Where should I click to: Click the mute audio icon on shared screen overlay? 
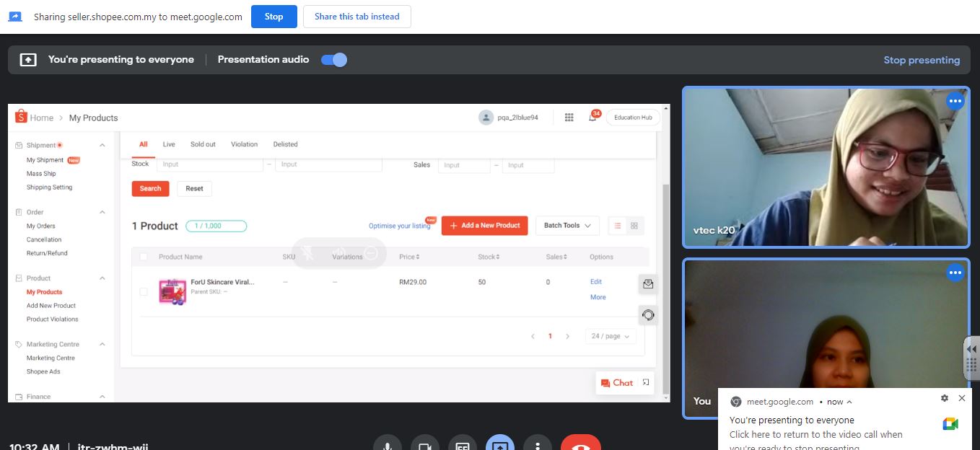coord(339,253)
